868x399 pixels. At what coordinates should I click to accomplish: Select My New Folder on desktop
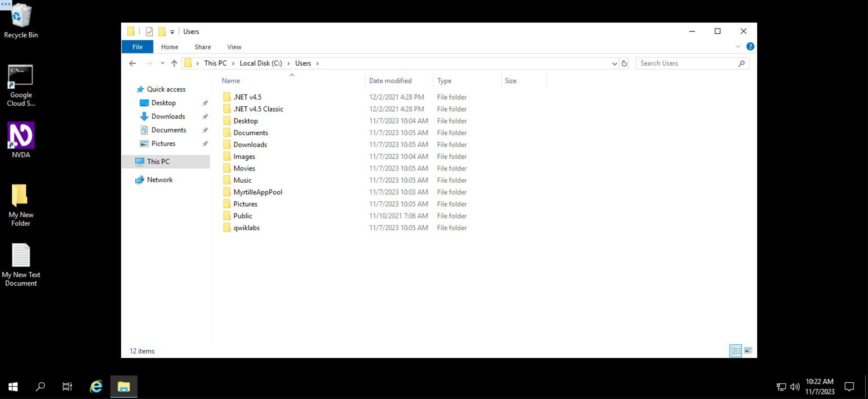click(21, 205)
